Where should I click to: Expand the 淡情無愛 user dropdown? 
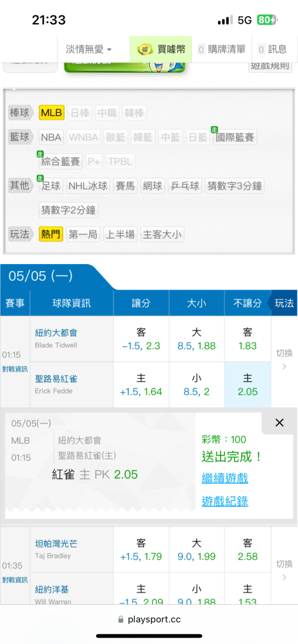(x=89, y=50)
